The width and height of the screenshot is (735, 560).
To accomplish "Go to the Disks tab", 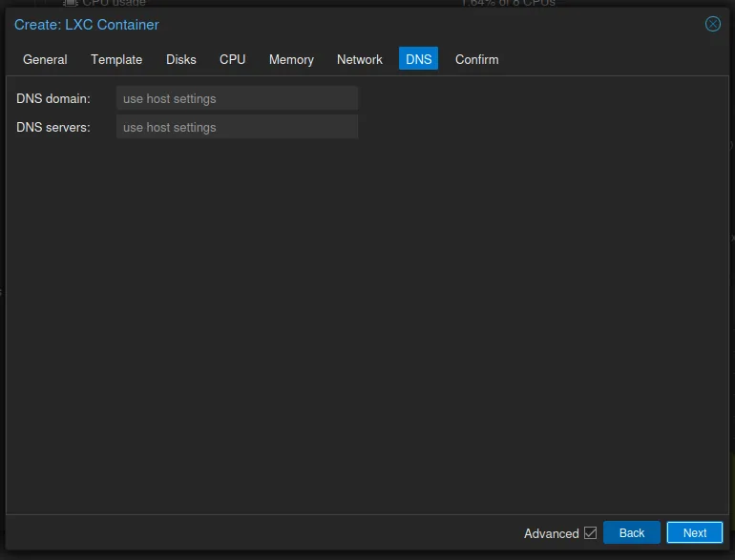I will (181, 59).
